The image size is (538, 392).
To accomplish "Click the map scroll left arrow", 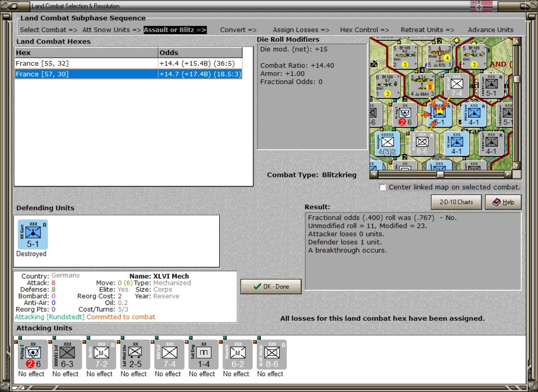I will pyautogui.click(x=374, y=174).
